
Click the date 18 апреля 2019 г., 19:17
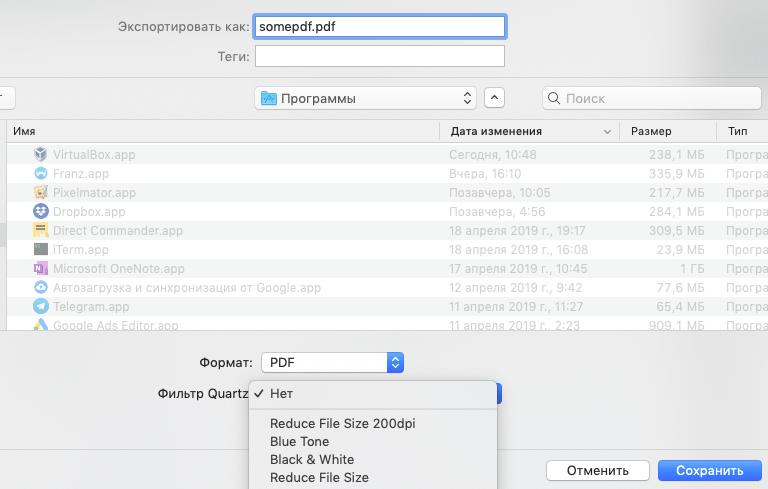(517, 231)
